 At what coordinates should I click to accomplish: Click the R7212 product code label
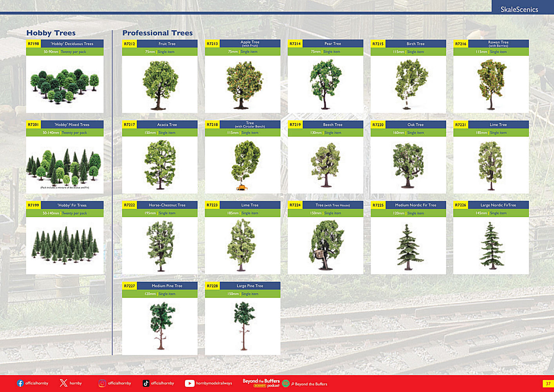point(129,44)
